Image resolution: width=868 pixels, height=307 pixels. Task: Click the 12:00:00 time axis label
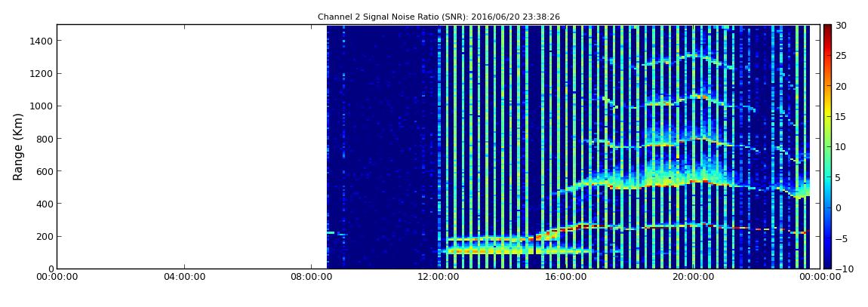pos(438,277)
